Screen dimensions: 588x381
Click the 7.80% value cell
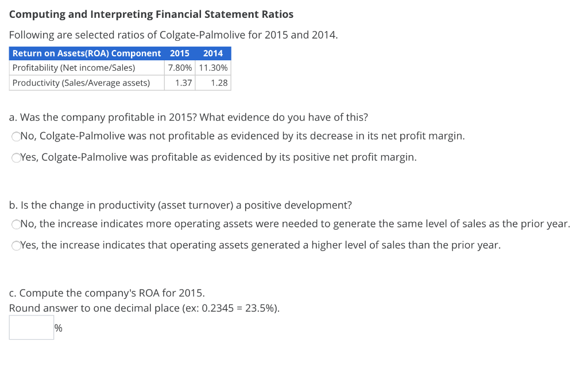(180, 67)
